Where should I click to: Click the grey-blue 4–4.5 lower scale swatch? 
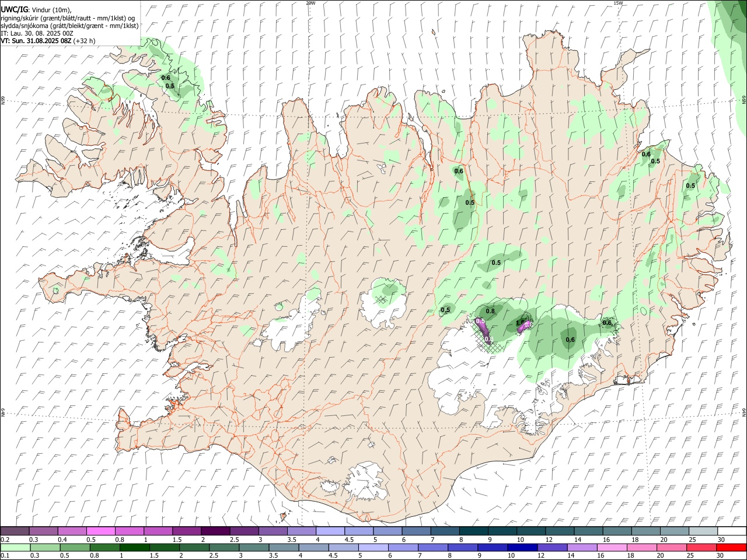coord(313,547)
